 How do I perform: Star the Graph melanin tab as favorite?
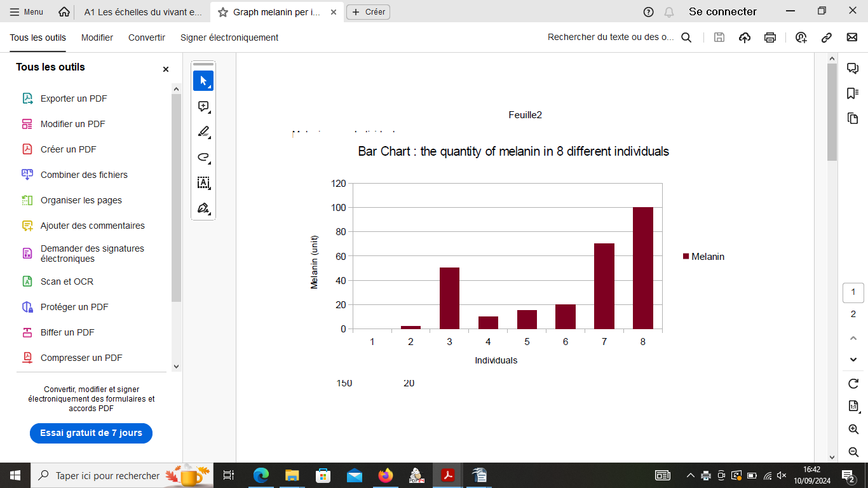(x=222, y=12)
